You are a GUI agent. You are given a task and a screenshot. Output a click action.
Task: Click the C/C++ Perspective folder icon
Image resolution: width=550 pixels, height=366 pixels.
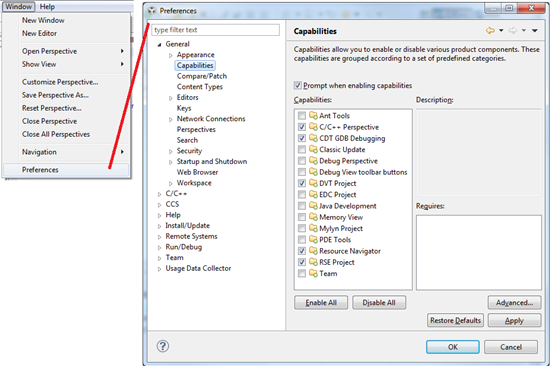tap(313, 126)
